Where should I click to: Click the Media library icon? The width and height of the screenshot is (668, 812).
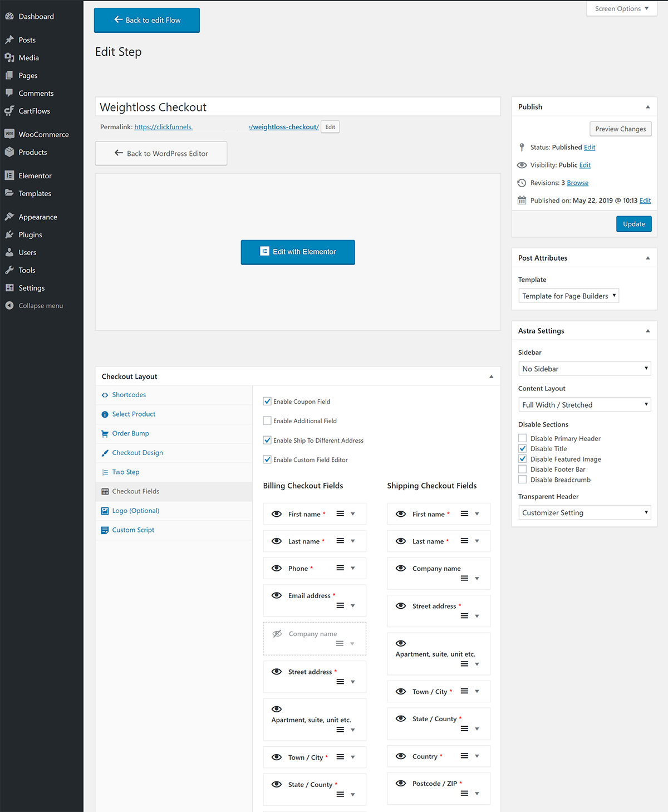coord(9,58)
